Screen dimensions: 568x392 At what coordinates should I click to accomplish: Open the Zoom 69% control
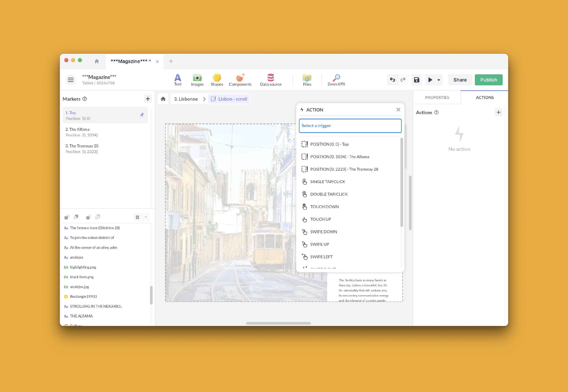point(336,80)
